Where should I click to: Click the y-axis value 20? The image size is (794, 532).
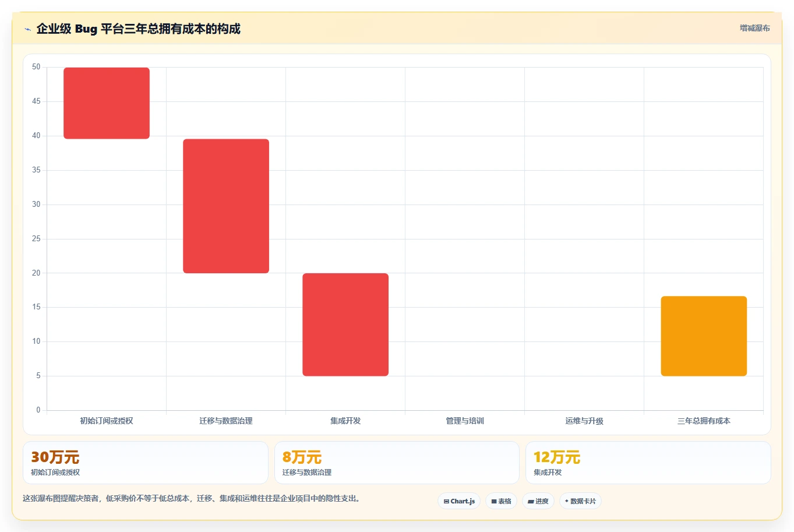coord(36,273)
